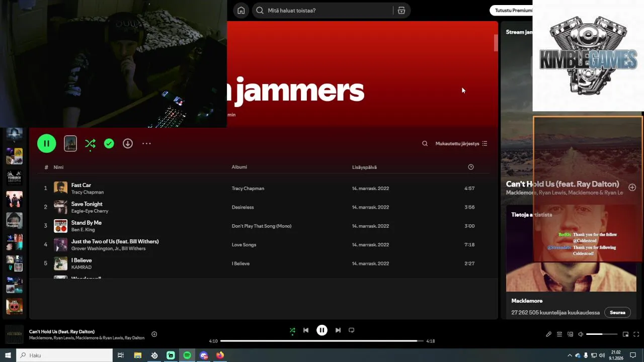
Task: Open Firefox from the taskbar
Action: (x=220, y=355)
